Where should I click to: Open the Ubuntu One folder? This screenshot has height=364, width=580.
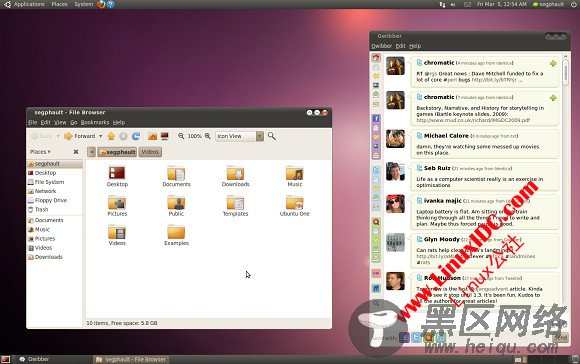[x=294, y=206]
